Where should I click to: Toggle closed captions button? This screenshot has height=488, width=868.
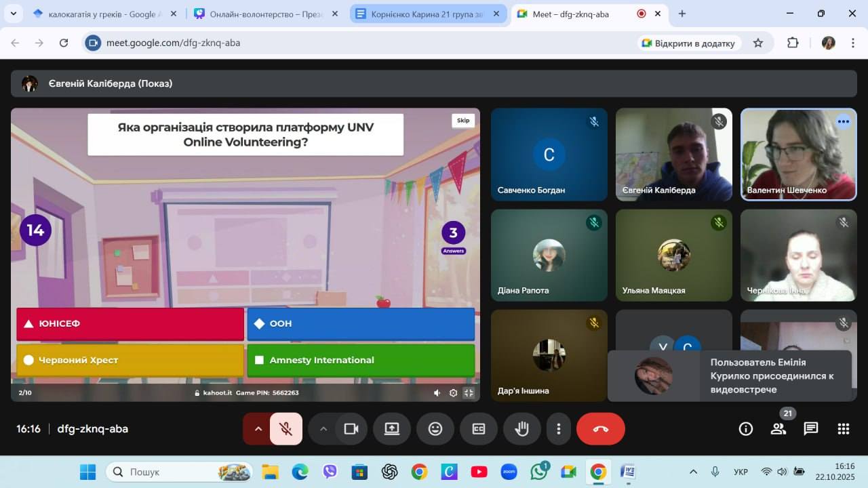[479, 429]
